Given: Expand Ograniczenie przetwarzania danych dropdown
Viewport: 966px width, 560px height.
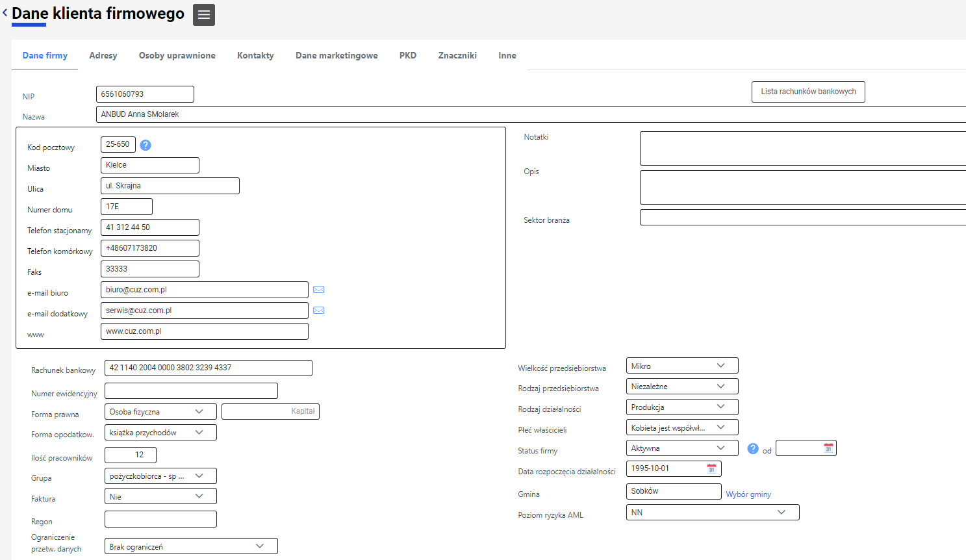Looking at the screenshot, I should point(191,546).
